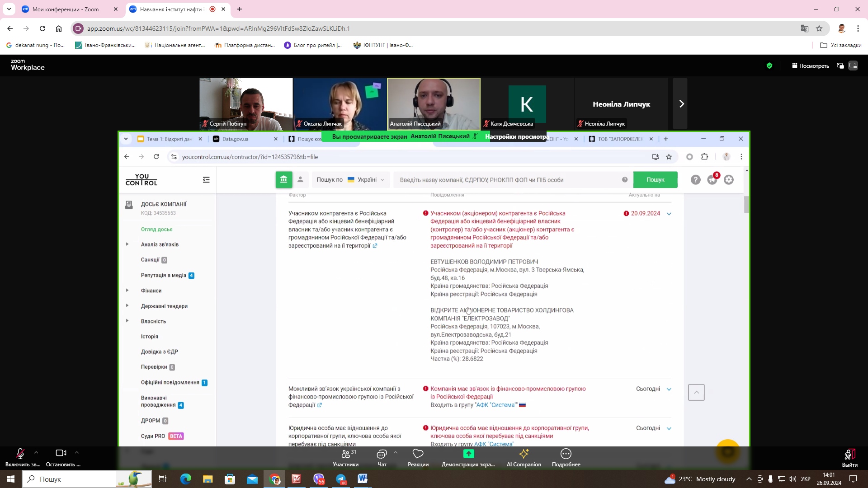Show next participants with right arrow
This screenshot has width=868, height=488.
[681, 104]
